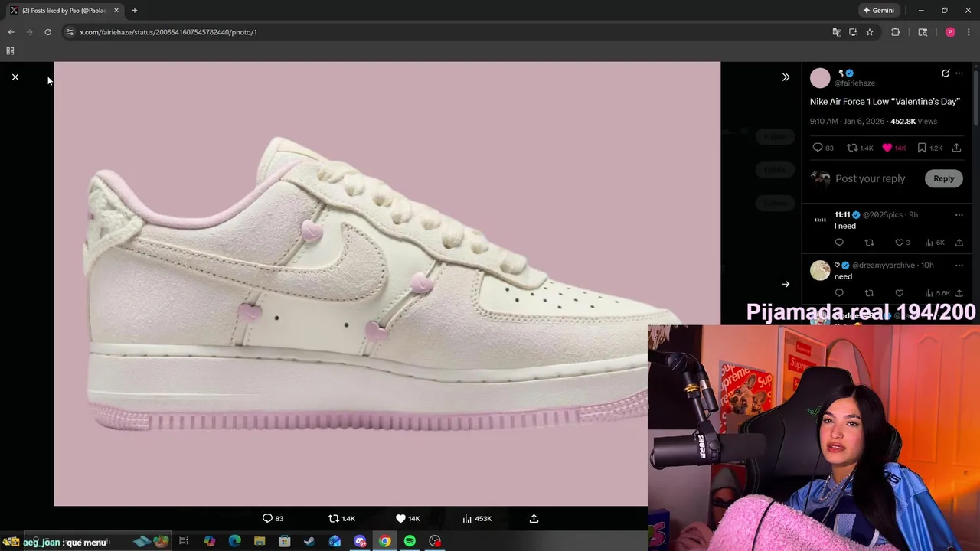Select the 'Posts liked by Pao' browser tab
Screen dimensions: 980x551
click(x=64, y=11)
